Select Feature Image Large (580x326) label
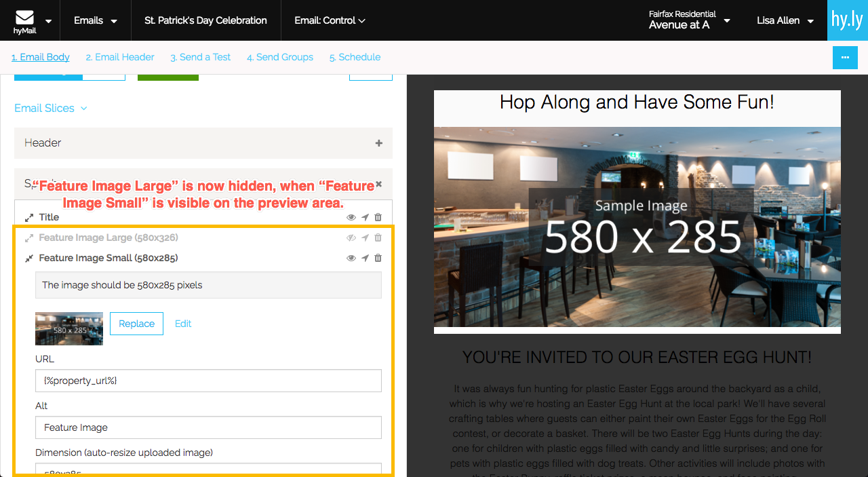868x477 pixels. click(x=108, y=238)
